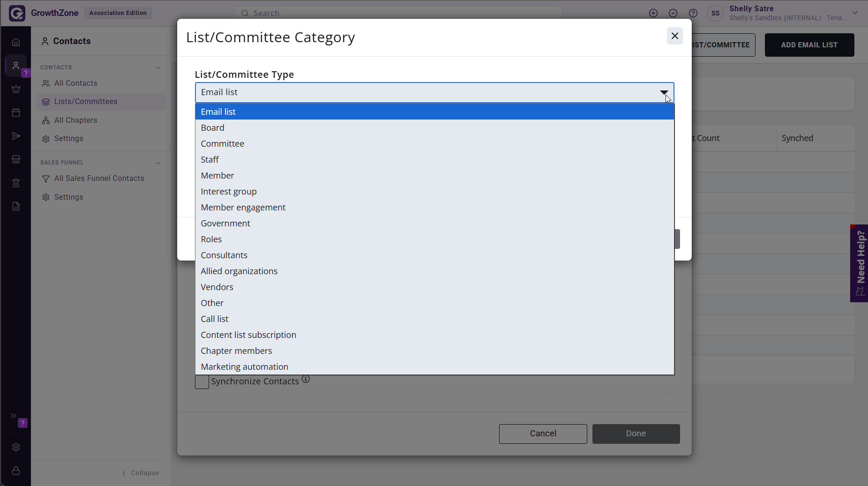
Task: Open Lists/Committees in sidebar
Action: (101, 102)
